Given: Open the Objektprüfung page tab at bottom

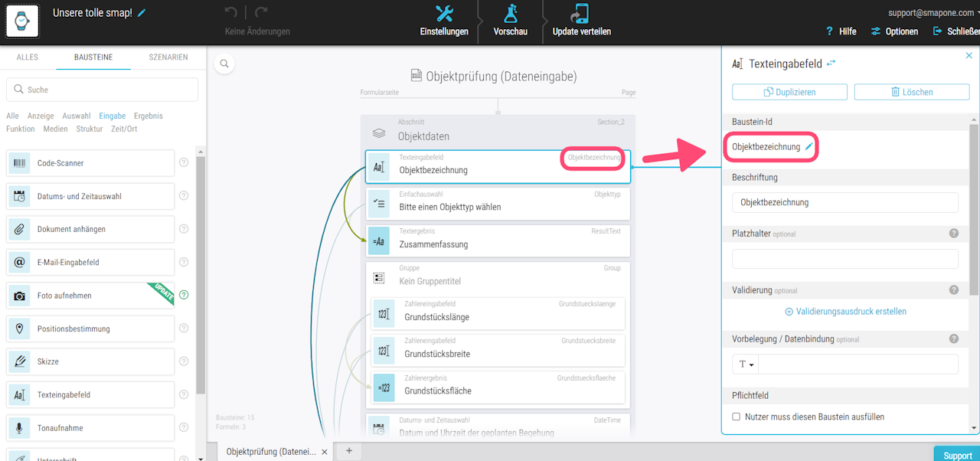Looking at the screenshot, I should point(269,452).
